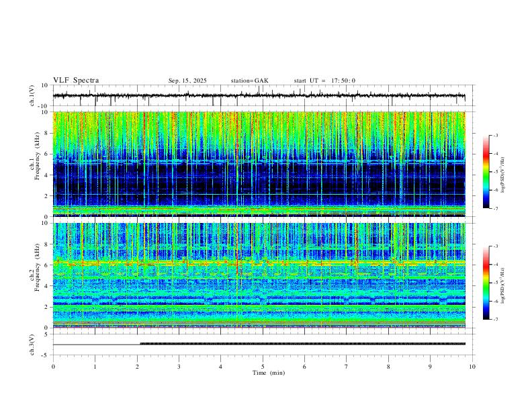Click the ch.1 spectrogram panel
Screen dimensions: 532x411
pyautogui.click(x=259, y=164)
